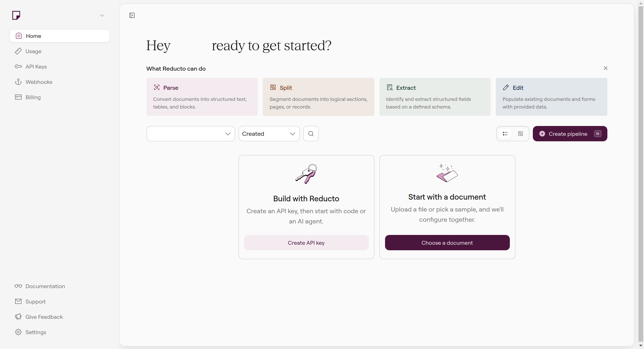Click the Build with Reducto heading
Viewport: 644px width, 349px height.
pos(306,199)
